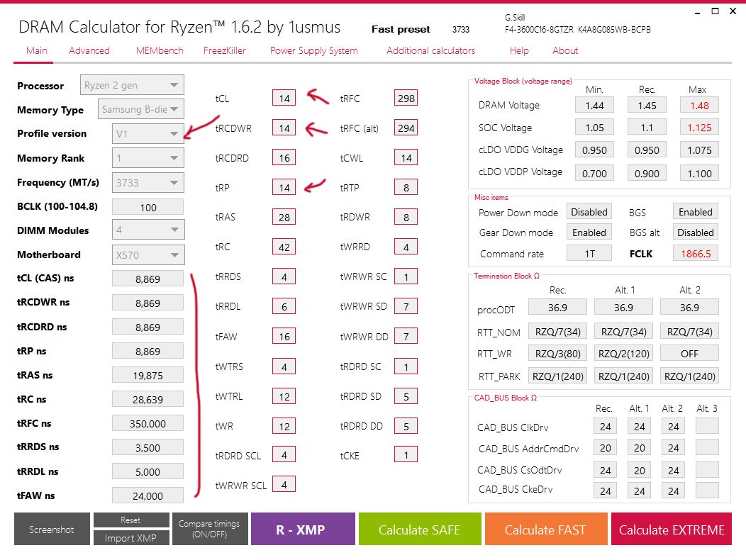
Task: Click the tRFC (alt) value 294
Action: click(x=406, y=128)
